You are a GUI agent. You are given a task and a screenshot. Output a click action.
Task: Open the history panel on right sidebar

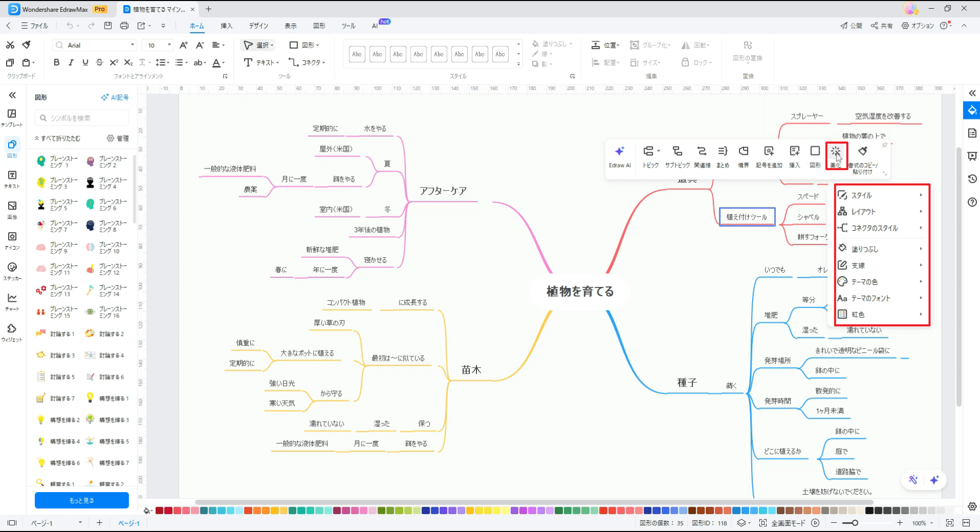coord(972,179)
